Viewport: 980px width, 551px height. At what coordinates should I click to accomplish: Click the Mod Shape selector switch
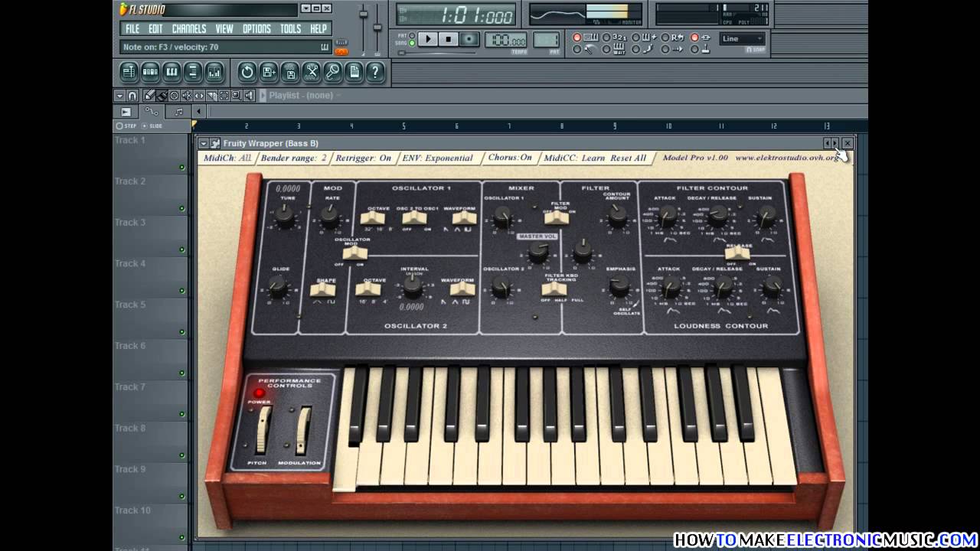click(322, 289)
